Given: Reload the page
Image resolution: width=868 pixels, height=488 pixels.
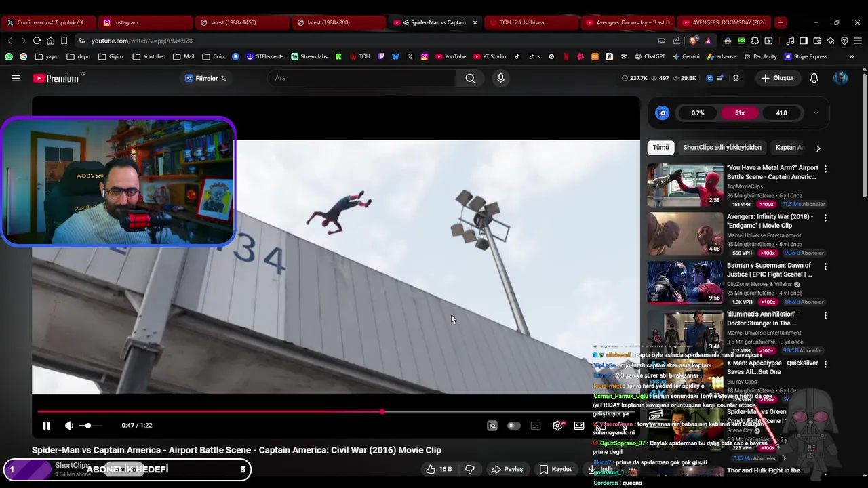Looking at the screenshot, I should click(x=37, y=41).
